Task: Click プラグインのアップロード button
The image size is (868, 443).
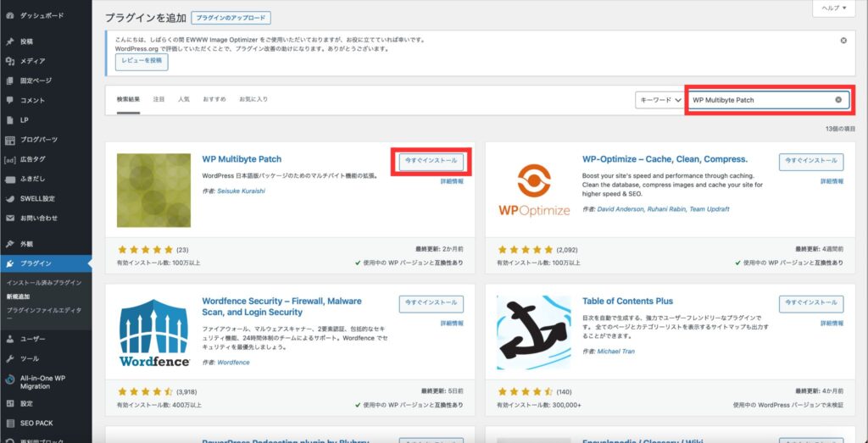Action: (231, 18)
